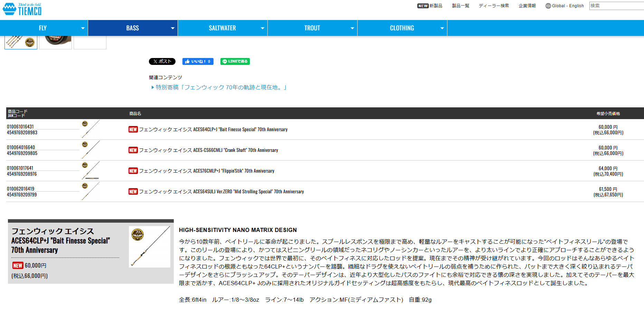This screenshot has height=310, width=644.
Task: Open the ディーラー検索 dealer search link
Action: [494, 6]
